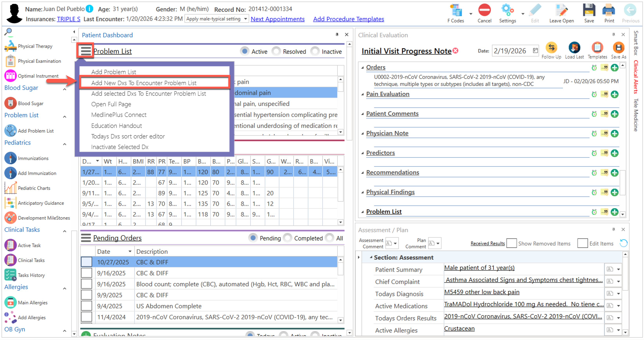Screen dimensions: 644x340
Task: Open the male-typical setting dropdown
Action: point(245,19)
